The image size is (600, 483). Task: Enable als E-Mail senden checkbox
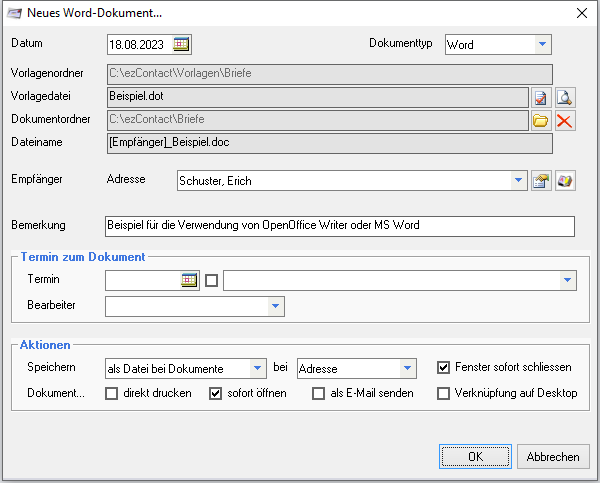click(318, 393)
